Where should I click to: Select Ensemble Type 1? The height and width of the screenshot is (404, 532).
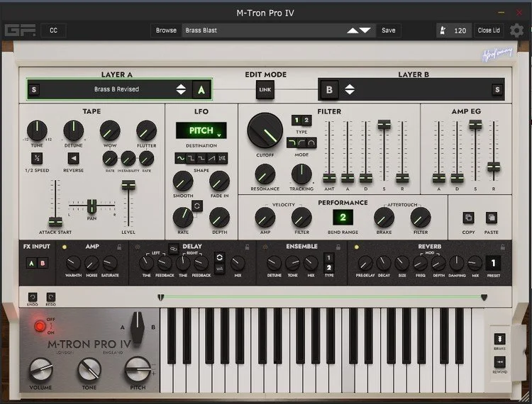(328, 257)
